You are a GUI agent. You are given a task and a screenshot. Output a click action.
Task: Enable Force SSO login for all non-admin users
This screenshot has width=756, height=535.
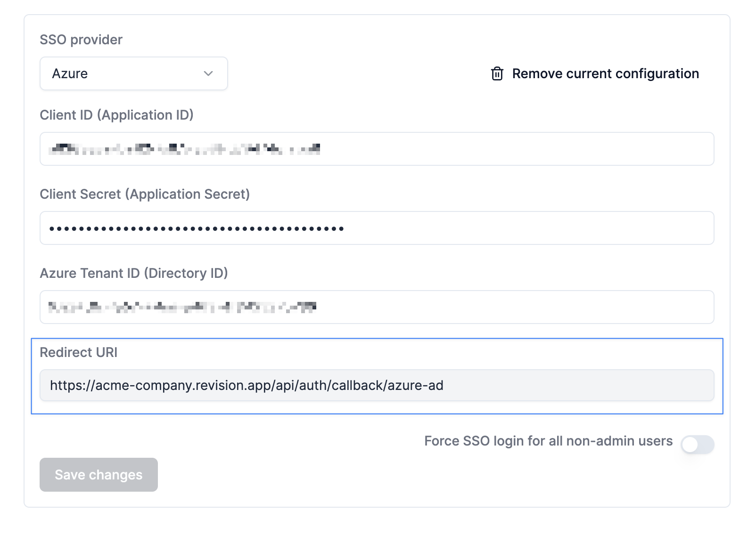point(698,444)
